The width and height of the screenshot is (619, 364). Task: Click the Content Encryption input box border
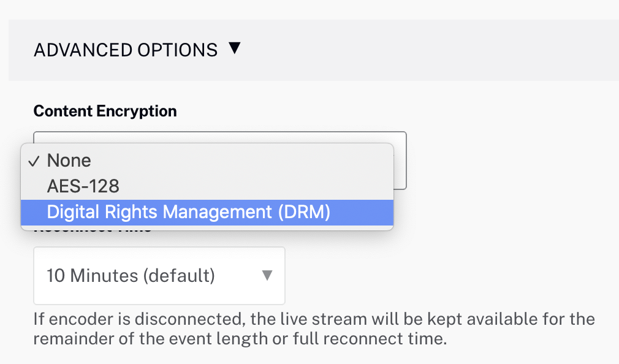pyautogui.click(x=404, y=159)
